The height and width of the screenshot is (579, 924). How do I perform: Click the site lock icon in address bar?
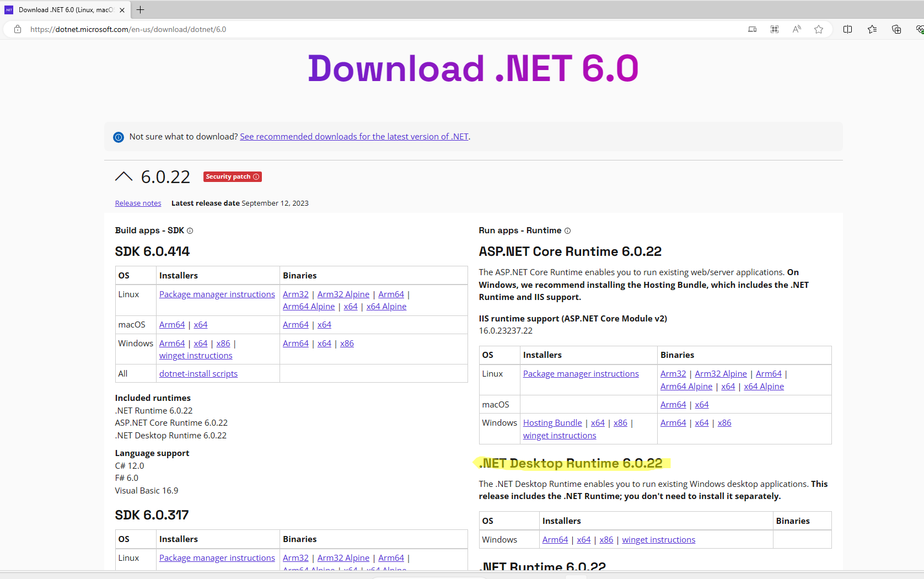click(18, 29)
